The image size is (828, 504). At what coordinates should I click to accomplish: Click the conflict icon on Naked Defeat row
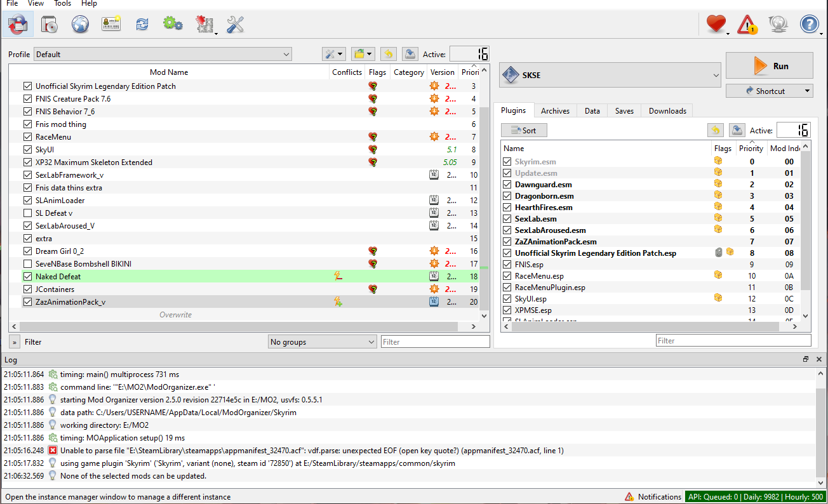click(338, 276)
